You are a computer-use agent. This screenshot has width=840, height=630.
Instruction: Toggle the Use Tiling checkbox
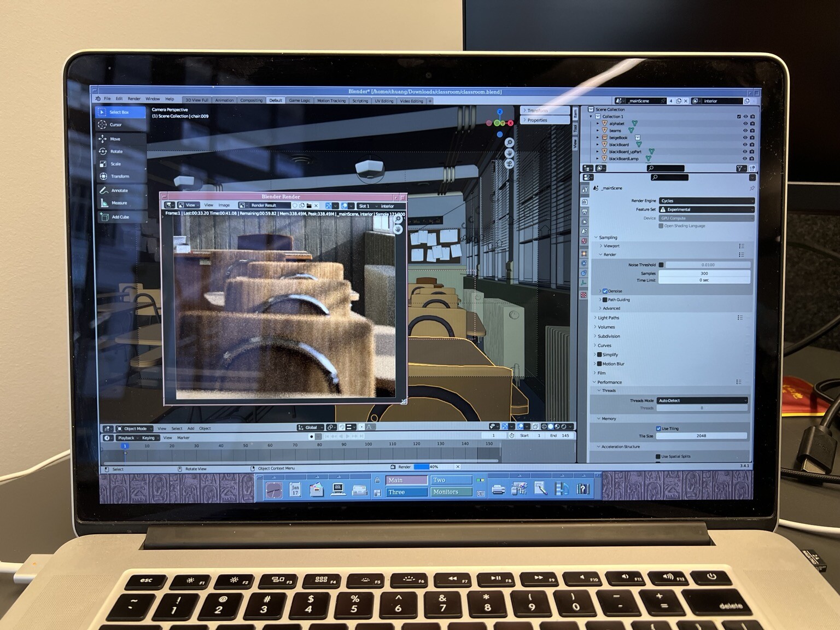(x=658, y=428)
